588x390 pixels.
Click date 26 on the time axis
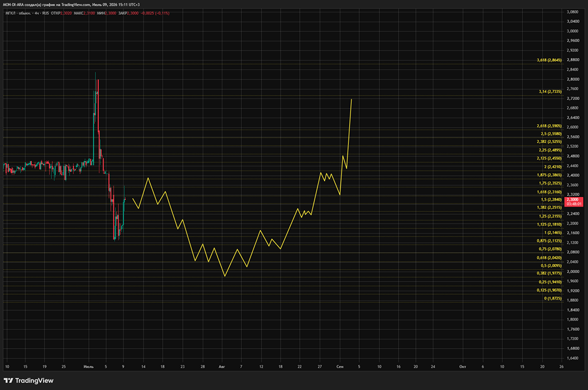561,366
